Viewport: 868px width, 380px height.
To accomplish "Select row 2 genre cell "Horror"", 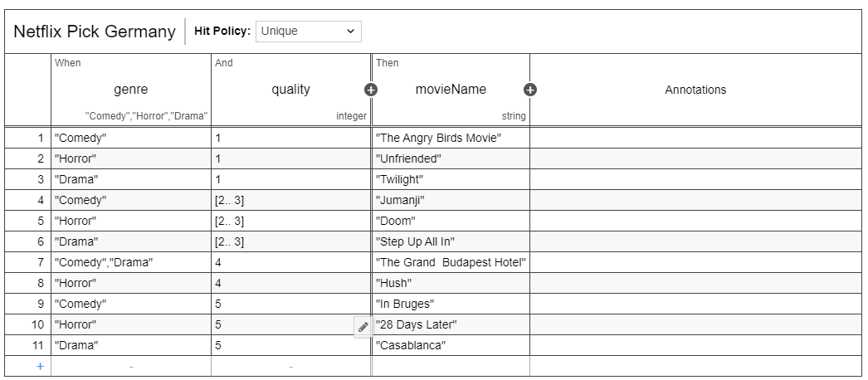I will point(130,158).
